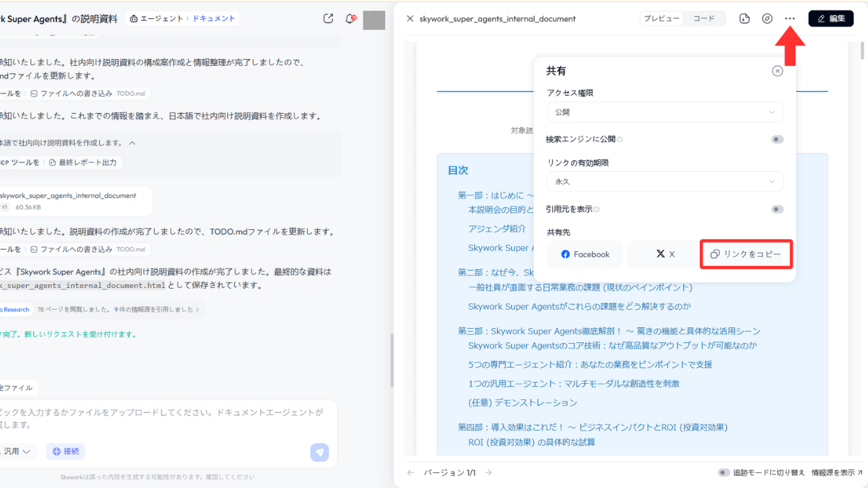Jump to (任意) デモンストレーション section
Screen dimensions: 868x488
(x=523, y=403)
